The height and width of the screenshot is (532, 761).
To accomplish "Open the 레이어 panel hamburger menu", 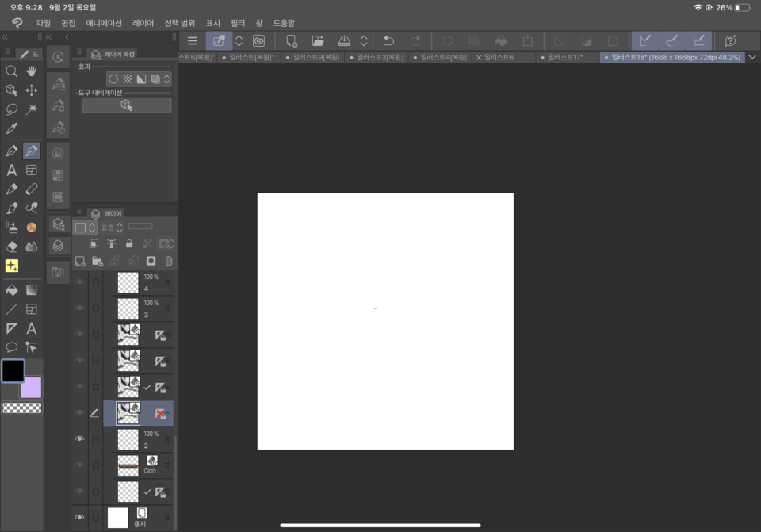I will point(79,211).
